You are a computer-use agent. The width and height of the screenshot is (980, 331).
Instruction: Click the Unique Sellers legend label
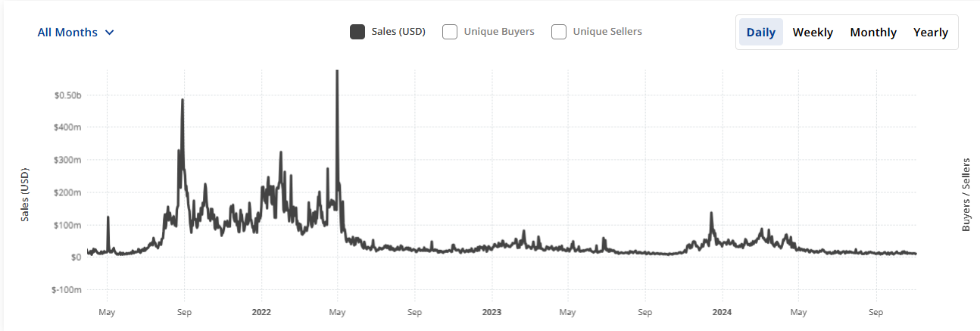click(x=607, y=32)
